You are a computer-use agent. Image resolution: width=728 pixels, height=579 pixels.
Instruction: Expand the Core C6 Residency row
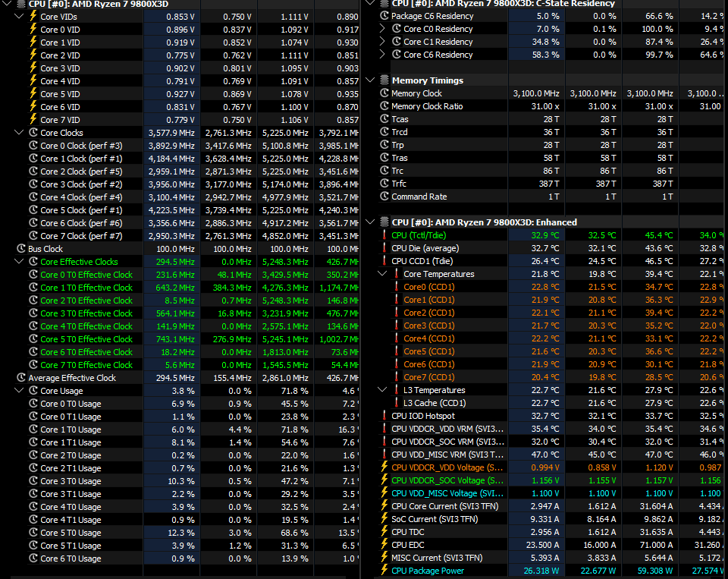point(382,55)
